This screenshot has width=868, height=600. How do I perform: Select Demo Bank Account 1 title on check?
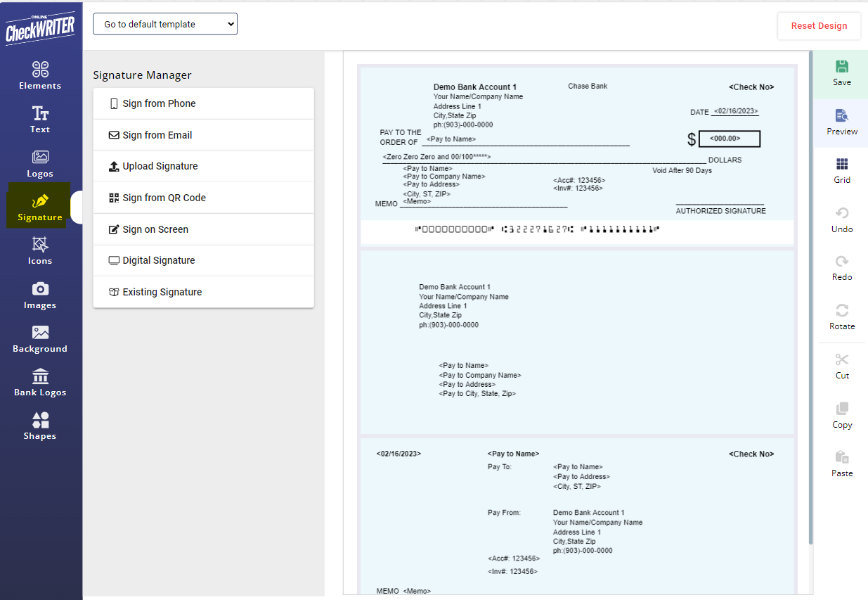tap(475, 87)
